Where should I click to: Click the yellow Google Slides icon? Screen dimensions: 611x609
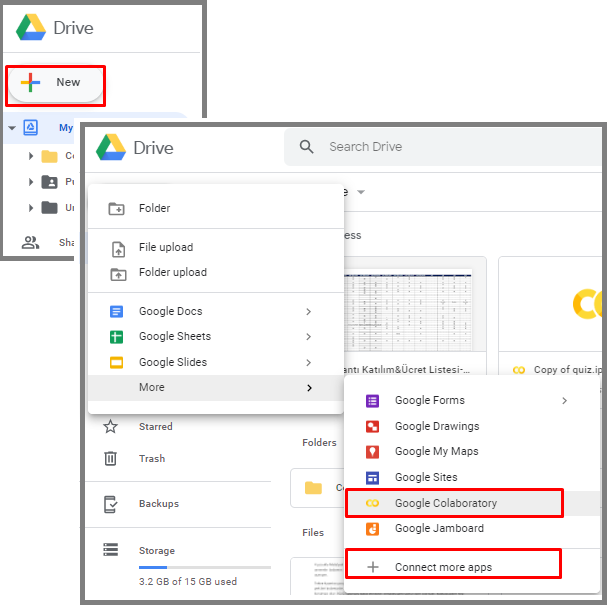click(117, 362)
